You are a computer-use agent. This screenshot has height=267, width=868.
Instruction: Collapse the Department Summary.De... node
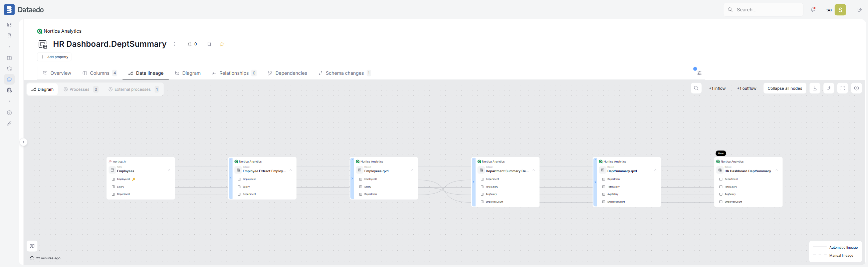534,170
